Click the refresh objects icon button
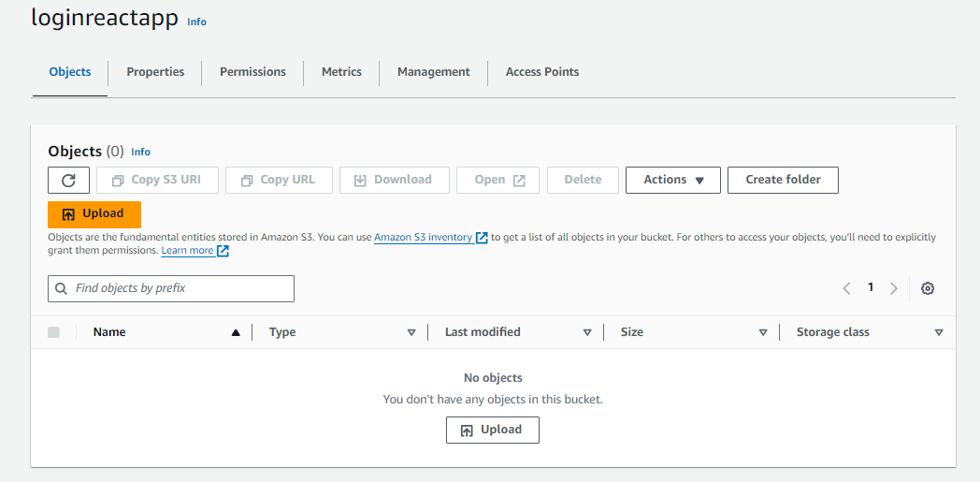The image size is (980, 482). (x=68, y=180)
